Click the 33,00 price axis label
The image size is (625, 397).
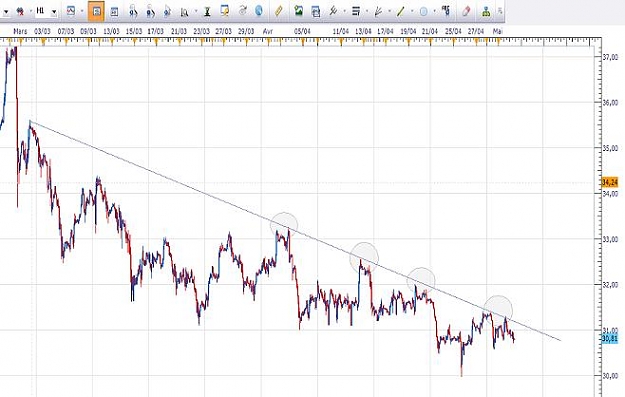tap(611, 239)
